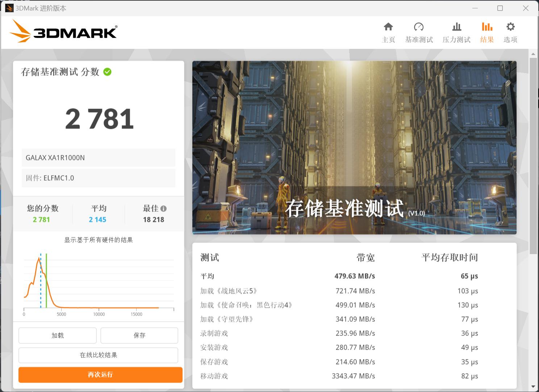
Task: Click the 保存游戏 row label
Action: 214,362
